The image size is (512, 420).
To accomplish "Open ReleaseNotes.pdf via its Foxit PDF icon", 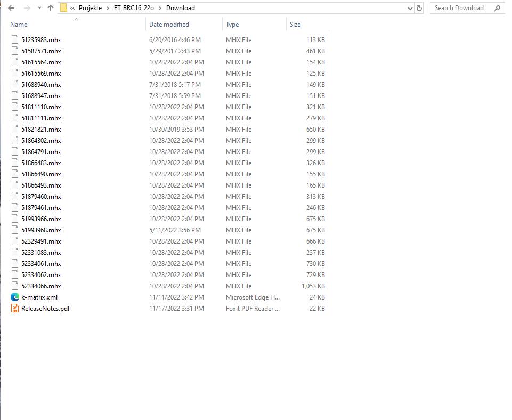I will tap(14, 308).
